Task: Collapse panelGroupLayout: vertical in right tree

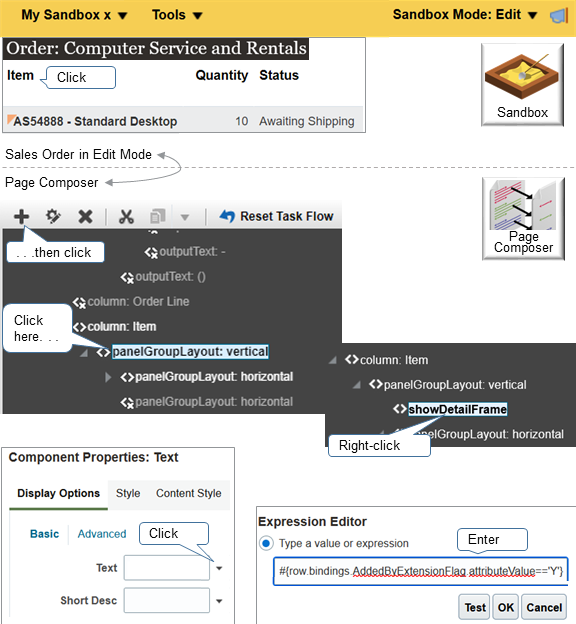Action: point(357,385)
